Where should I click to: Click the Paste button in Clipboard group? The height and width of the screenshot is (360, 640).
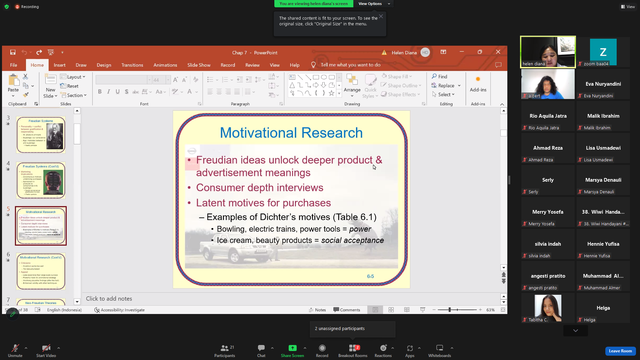(13, 84)
